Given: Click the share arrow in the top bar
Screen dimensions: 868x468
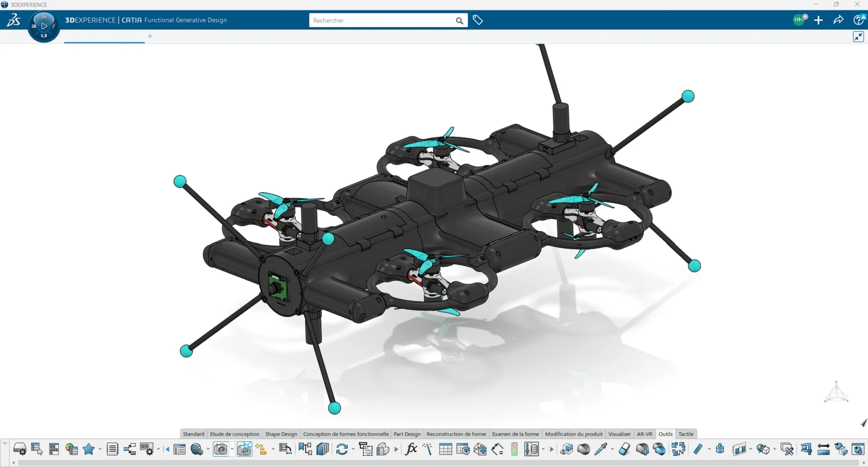Looking at the screenshot, I should pos(839,20).
